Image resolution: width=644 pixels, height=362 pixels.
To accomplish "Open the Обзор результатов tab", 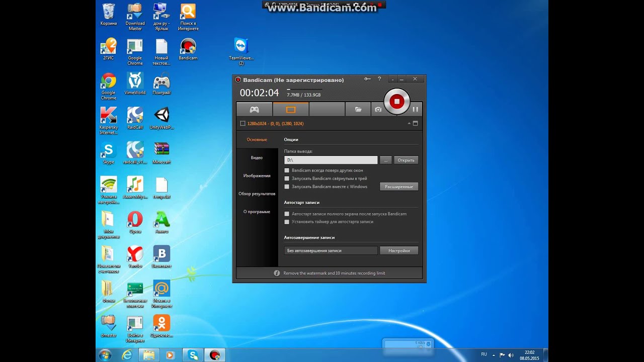I will pos(257,194).
